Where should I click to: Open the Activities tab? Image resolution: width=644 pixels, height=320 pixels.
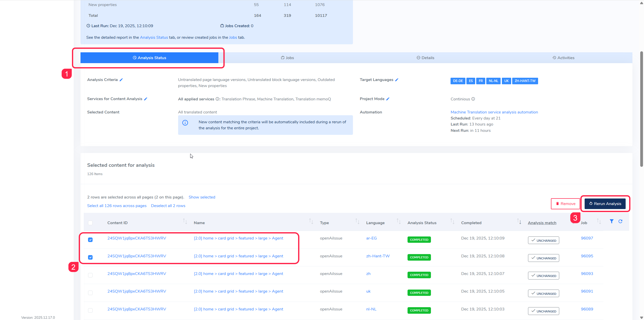pyautogui.click(x=563, y=58)
